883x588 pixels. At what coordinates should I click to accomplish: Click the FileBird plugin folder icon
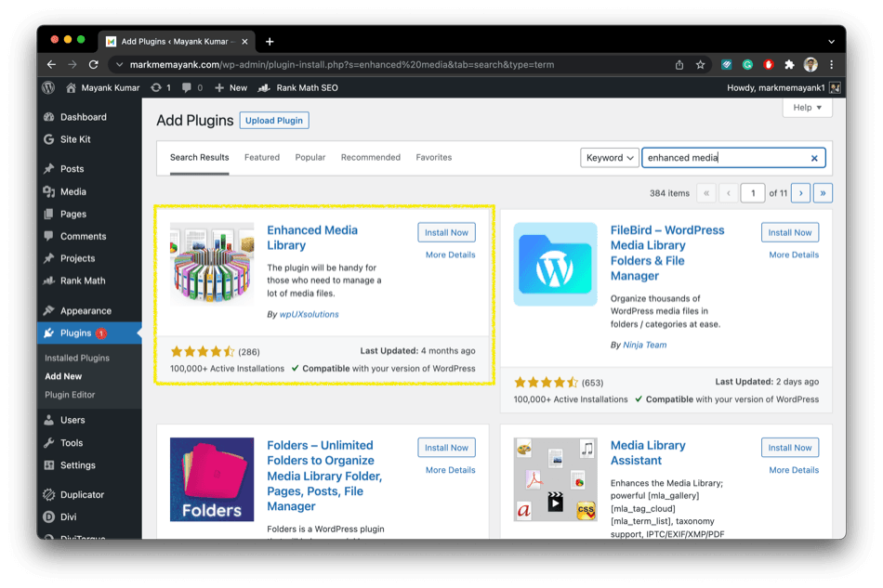555,264
